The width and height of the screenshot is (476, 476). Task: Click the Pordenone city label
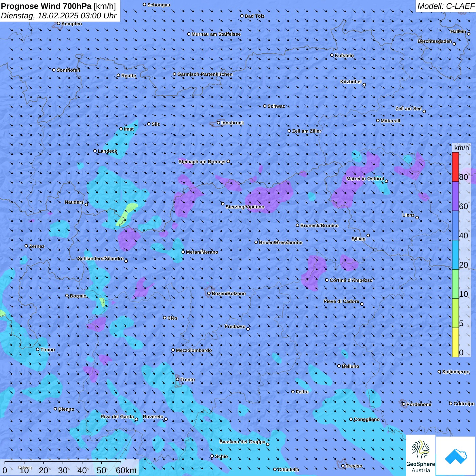[419, 404]
